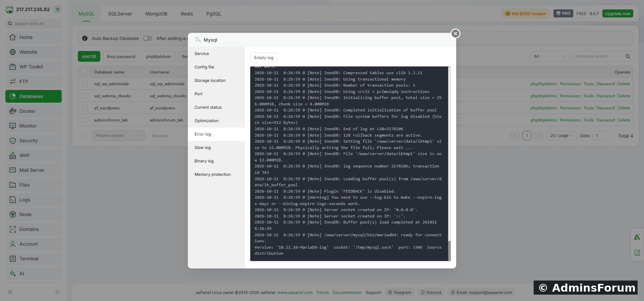Select all databases with the header checkbox
644x301 pixels.
pyautogui.click(x=85, y=72)
